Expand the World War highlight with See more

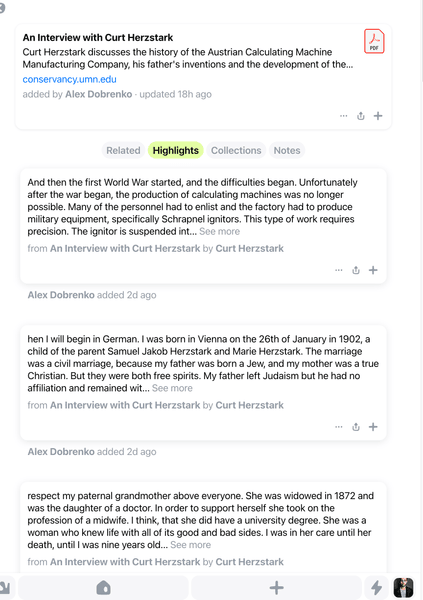tap(219, 231)
